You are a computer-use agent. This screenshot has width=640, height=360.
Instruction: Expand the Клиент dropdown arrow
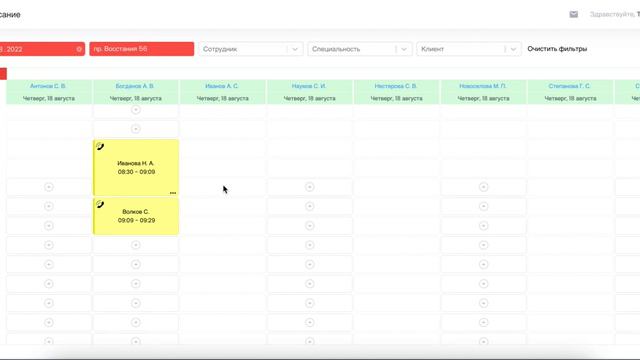point(513,49)
